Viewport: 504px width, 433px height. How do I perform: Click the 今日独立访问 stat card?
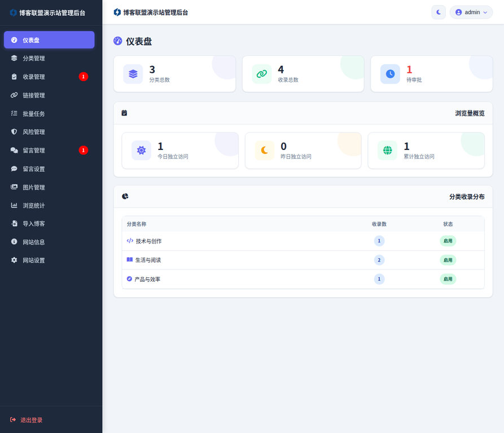(x=180, y=151)
